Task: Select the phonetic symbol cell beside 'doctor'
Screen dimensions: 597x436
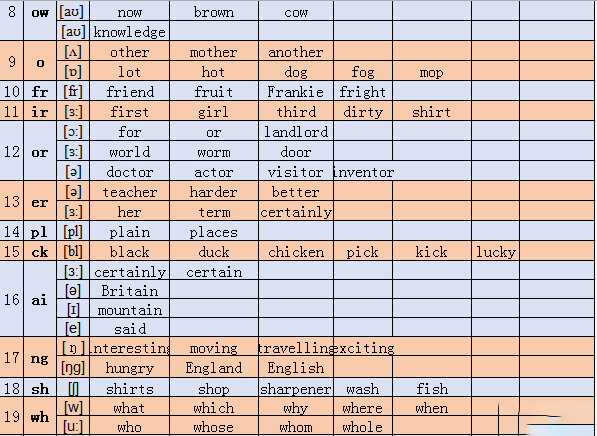Action: click(73, 171)
